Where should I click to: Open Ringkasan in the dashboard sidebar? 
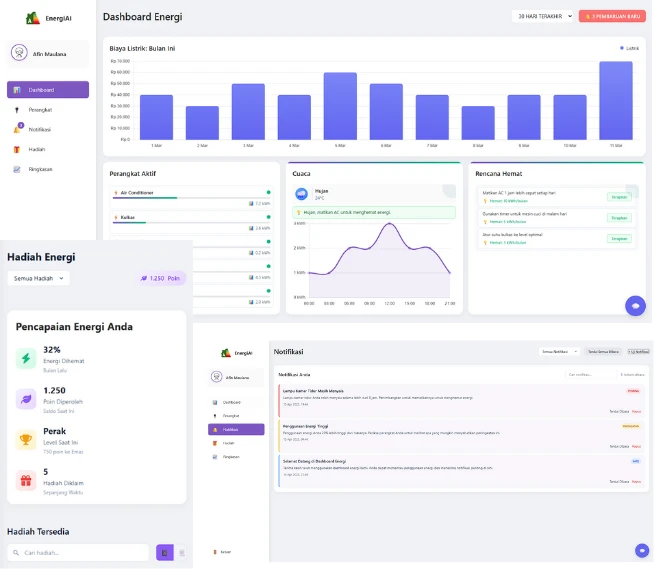(x=40, y=169)
